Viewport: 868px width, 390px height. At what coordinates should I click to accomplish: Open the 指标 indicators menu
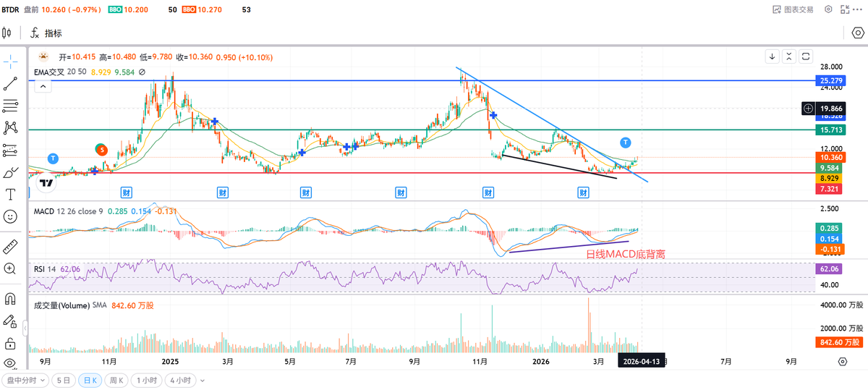(46, 33)
